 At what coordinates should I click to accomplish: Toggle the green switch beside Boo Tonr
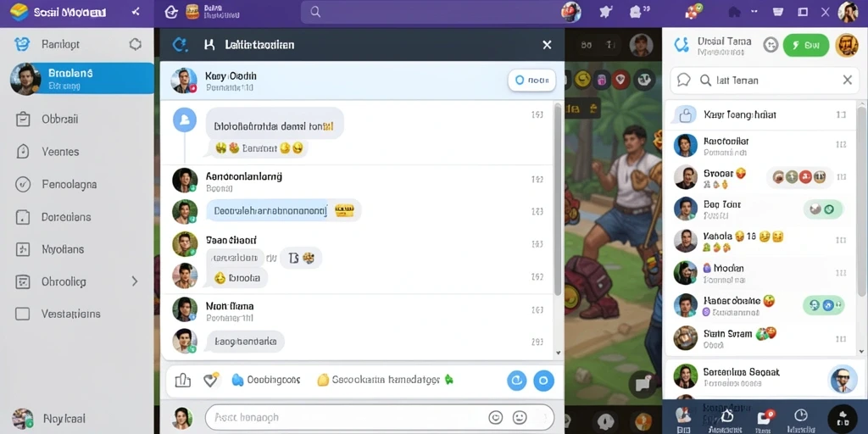tap(822, 209)
